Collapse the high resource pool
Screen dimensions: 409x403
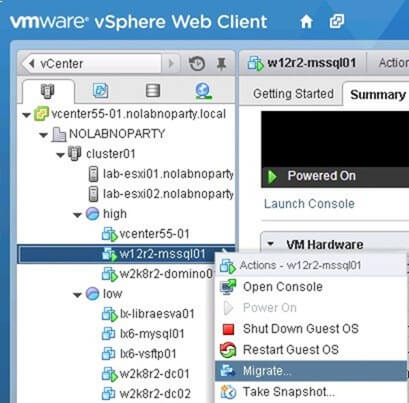point(77,215)
